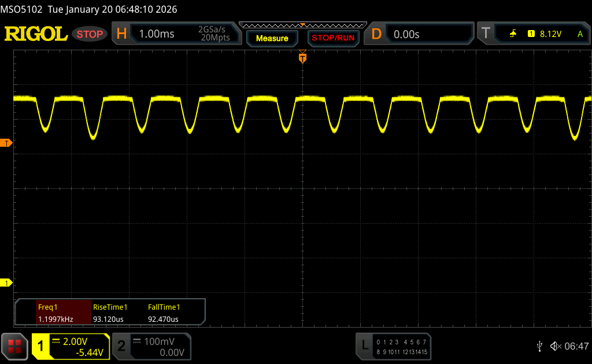Select the Freq1 measurement result
The image size is (592, 364).
[x=55, y=313]
